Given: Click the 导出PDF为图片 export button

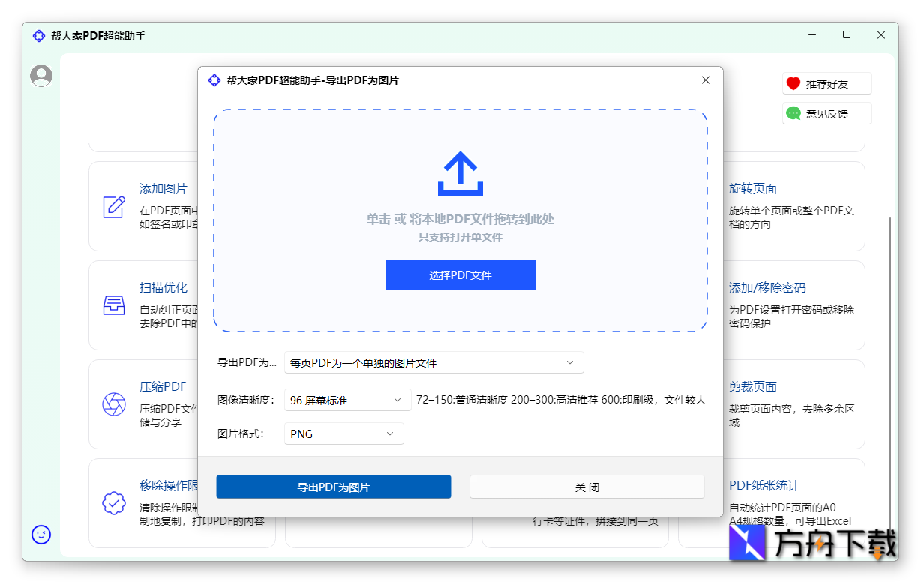Looking at the screenshot, I should point(333,486).
